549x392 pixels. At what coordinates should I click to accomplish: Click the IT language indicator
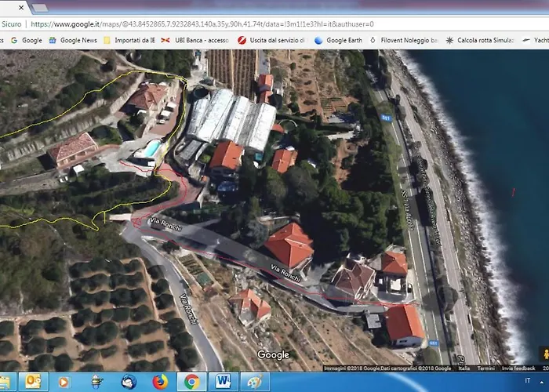click(527, 380)
